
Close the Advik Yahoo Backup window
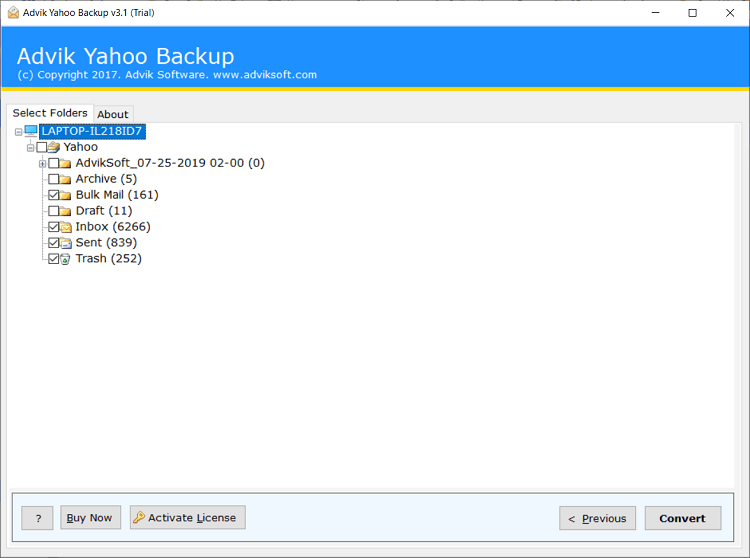point(730,13)
